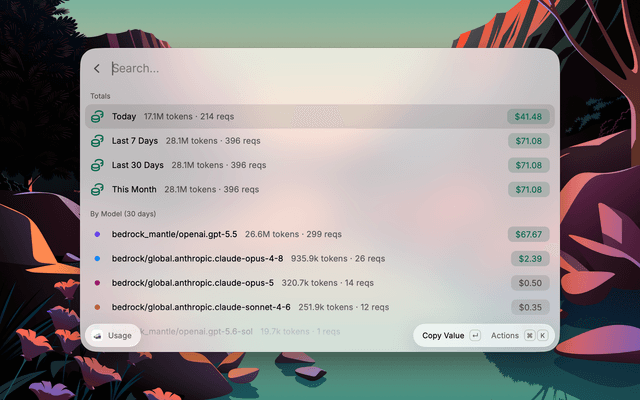The height and width of the screenshot is (400, 640).
Task: Open the bedrock/global.anthropic.claude-opus-4-8 row
Action: [320, 258]
